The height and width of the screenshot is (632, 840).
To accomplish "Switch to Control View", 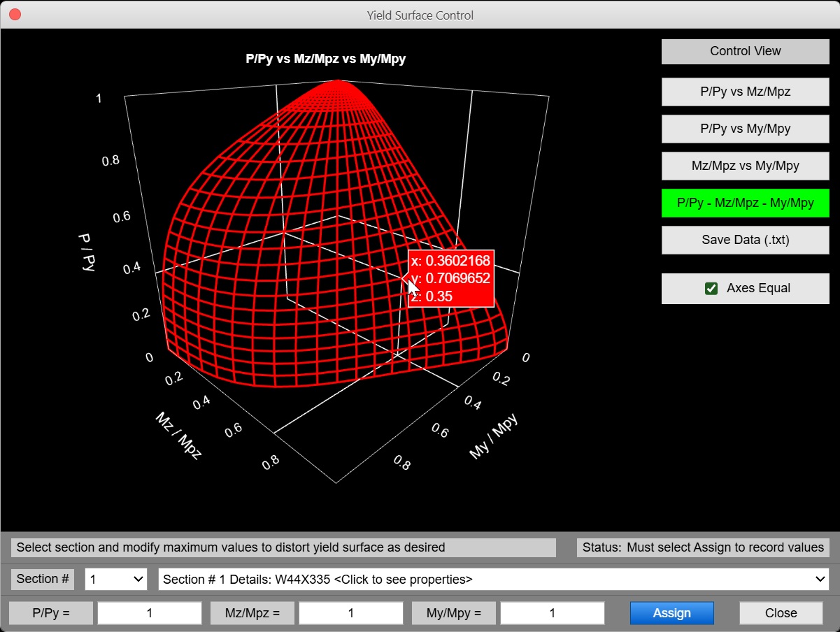I will (x=745, y=51).
